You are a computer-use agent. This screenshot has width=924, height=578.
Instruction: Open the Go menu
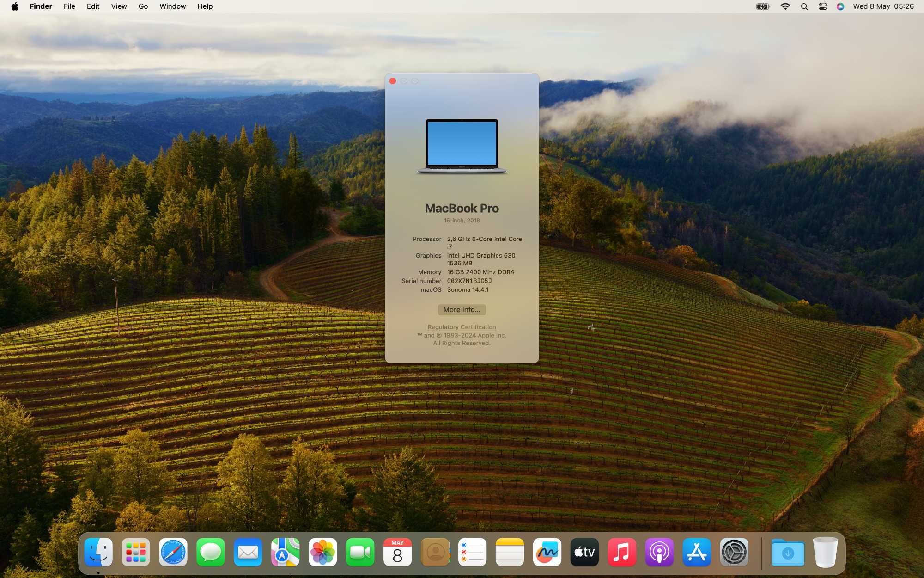coord(143,6)
